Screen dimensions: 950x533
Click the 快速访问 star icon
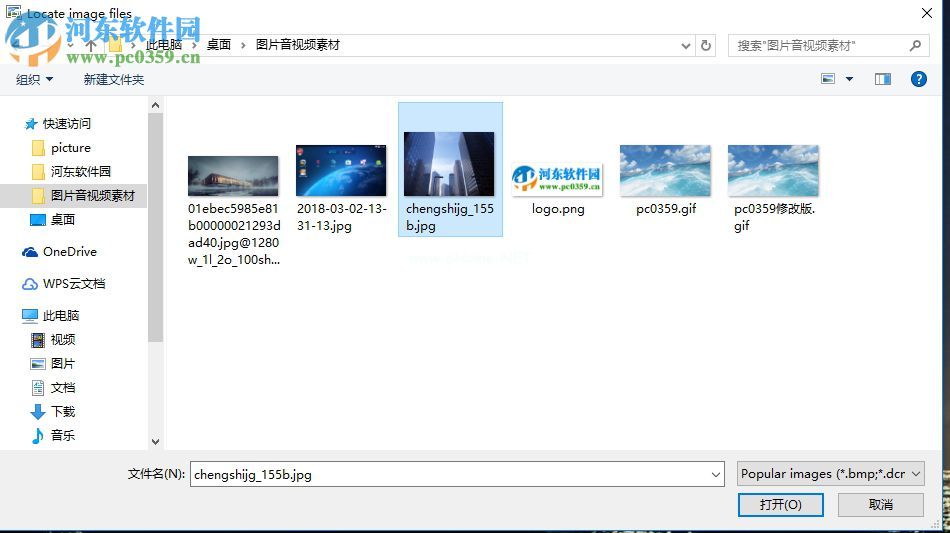click(x=31, y=124)
